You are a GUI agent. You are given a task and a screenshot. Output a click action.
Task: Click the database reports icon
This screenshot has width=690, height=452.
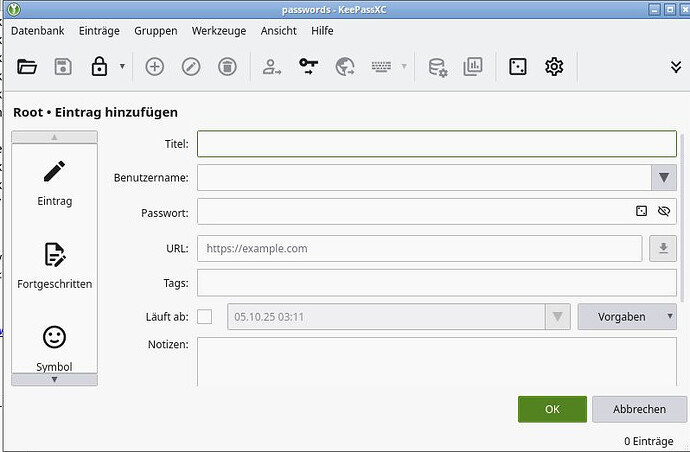pyautogui.click(x=472, y=67)
